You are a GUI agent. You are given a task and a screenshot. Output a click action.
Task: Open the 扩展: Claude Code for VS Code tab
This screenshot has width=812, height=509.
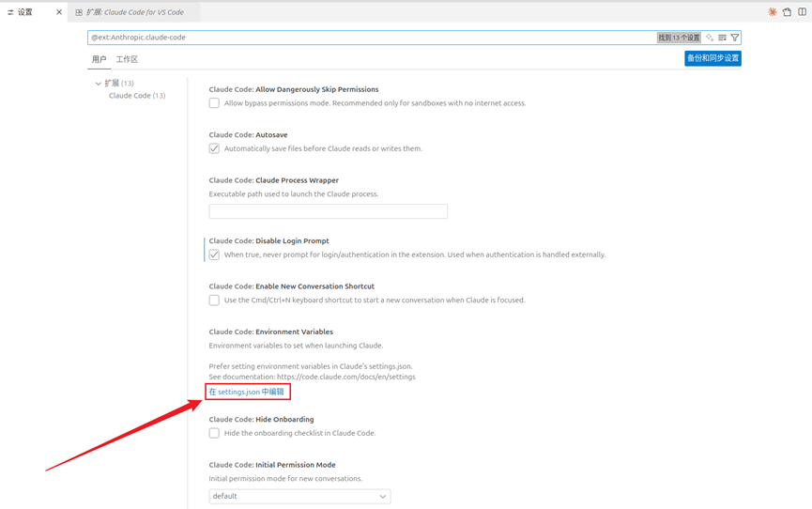coord(134,12)
